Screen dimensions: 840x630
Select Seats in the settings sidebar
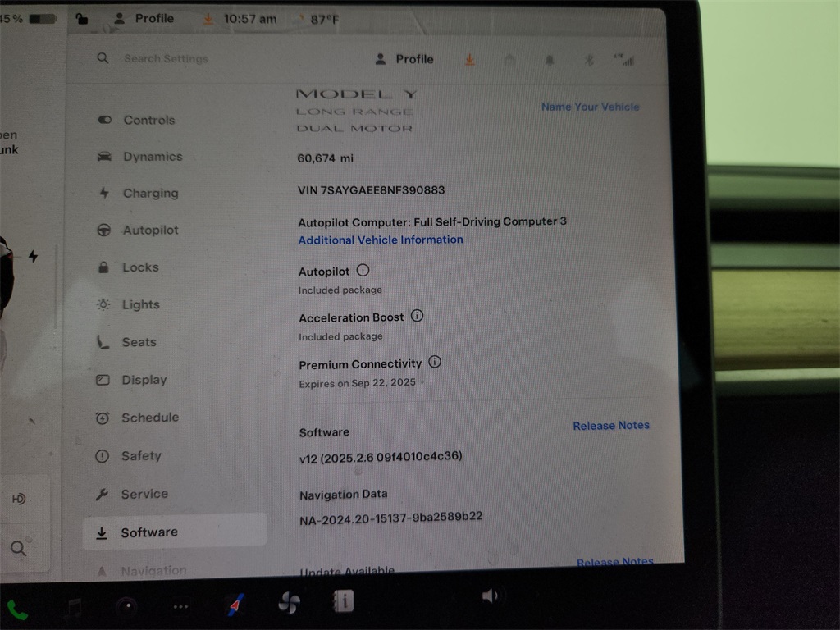click(126, 342)
